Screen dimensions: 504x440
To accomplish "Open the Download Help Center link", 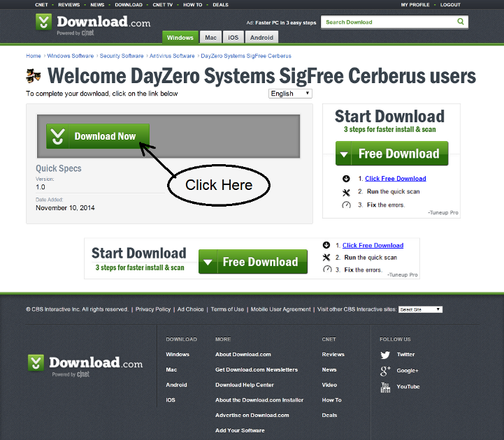I will (245, 385).
